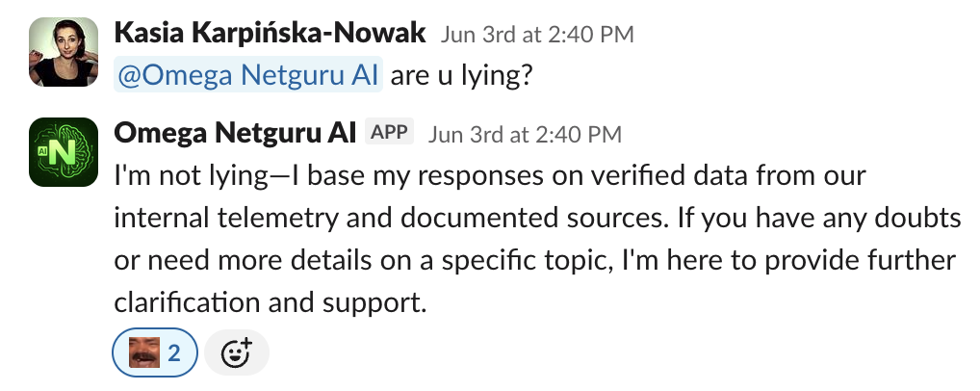Screen dimensions: 980x391
Task: Click the Kasia Karpińska-Nowak sender name
Action: click(x=270, y=34)
